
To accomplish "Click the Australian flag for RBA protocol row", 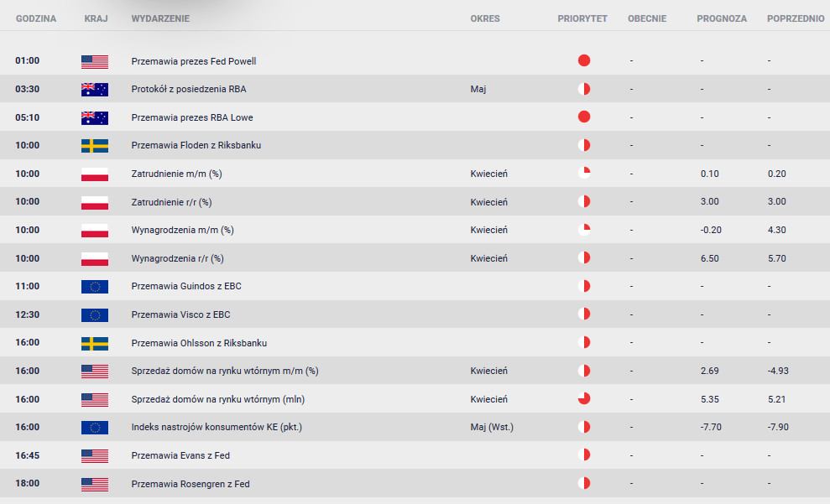I will (95, 90).
